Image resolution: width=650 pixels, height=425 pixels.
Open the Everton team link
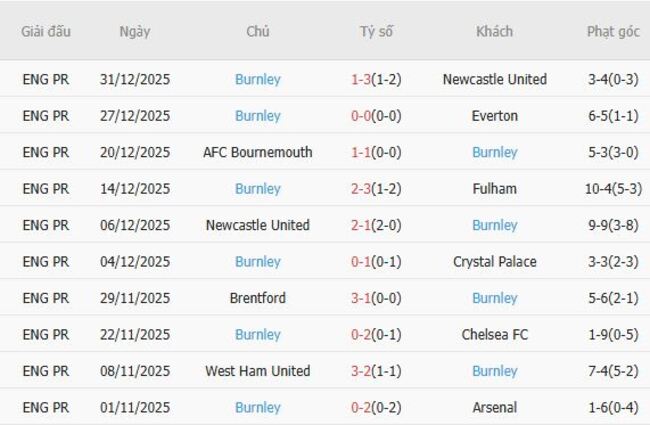click(x=494, y=116)
